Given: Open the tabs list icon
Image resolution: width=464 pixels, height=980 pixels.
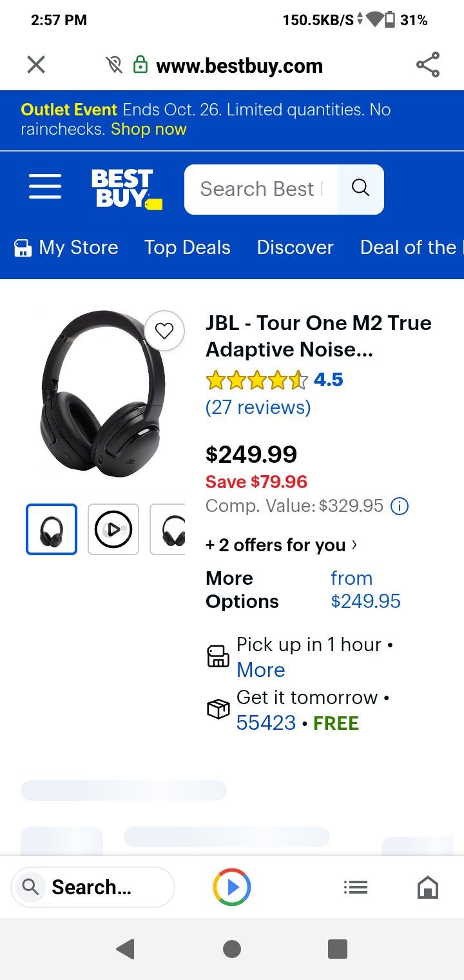Looking at the screenshot, I should 355,887.
